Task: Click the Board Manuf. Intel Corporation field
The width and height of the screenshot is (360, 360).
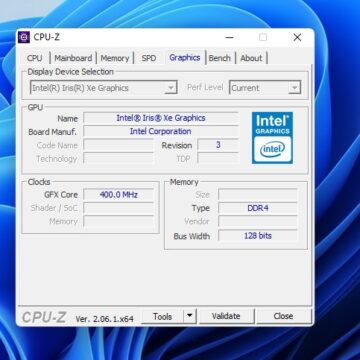Action: tap(161, 131)
